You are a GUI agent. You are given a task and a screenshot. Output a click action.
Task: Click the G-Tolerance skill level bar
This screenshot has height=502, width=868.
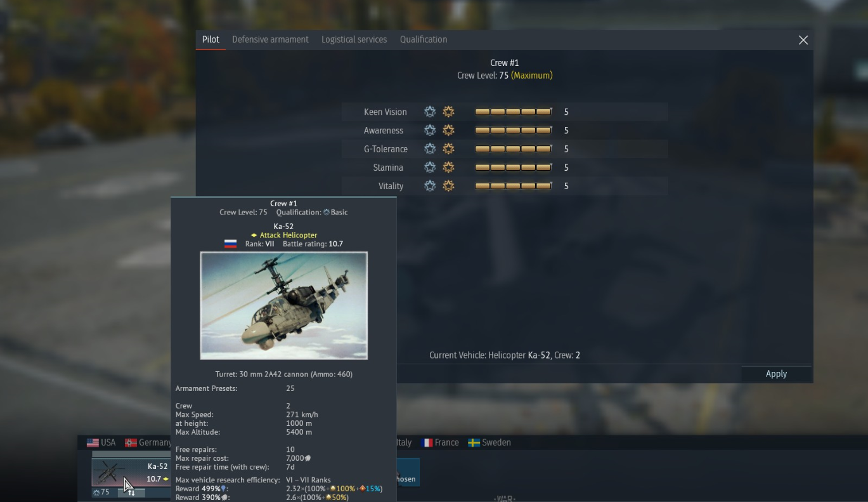[x=514, y=149]
